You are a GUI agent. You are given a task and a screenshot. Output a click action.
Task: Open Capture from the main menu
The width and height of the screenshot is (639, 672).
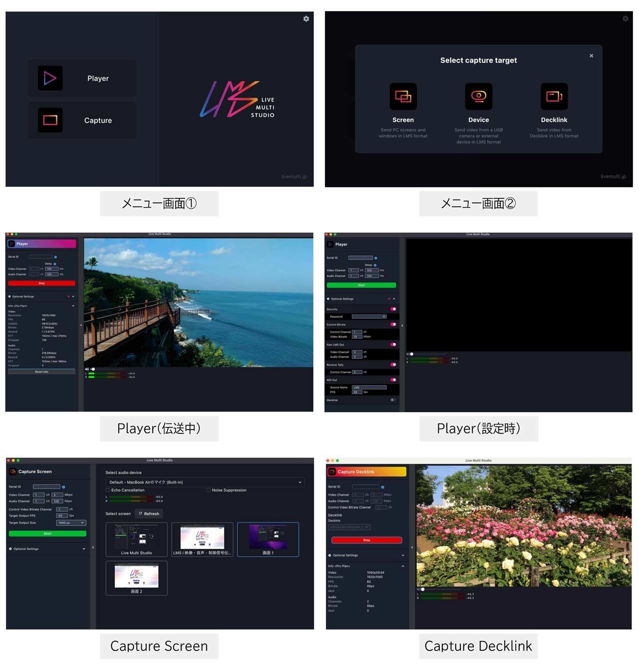tap(82, 120)
